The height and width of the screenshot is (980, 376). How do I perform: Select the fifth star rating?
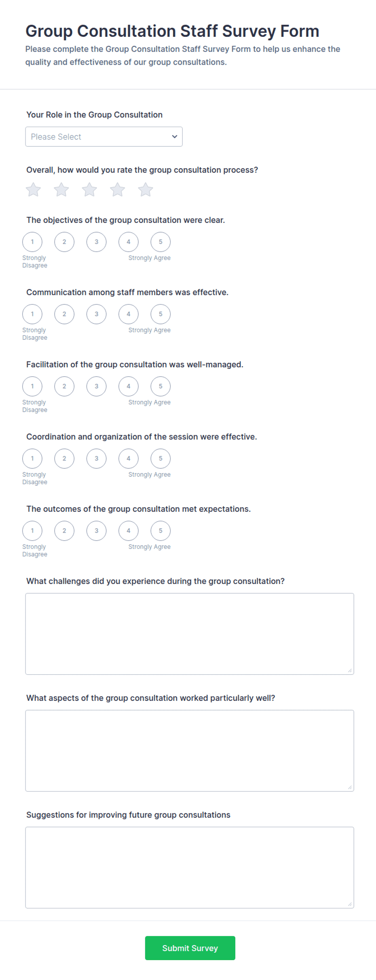pos(146,190)
